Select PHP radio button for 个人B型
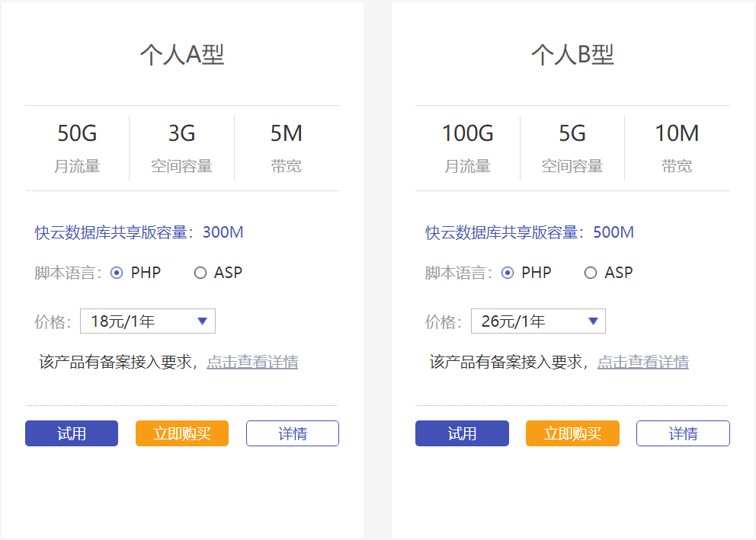Screen dimensions: 756x540 click(x=508, y=273)
